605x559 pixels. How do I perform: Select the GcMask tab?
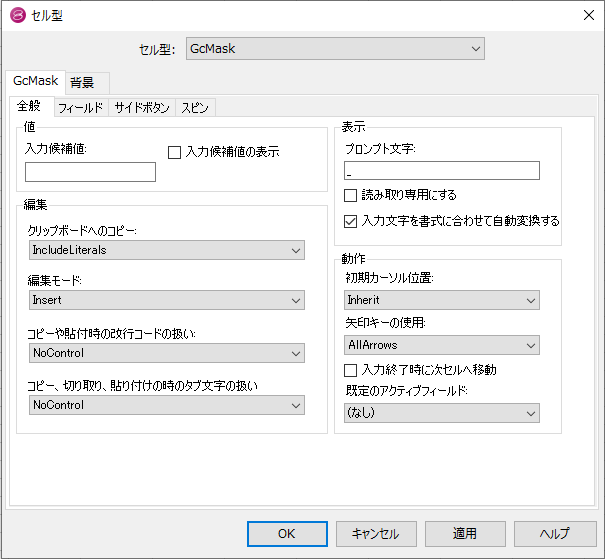35,81
